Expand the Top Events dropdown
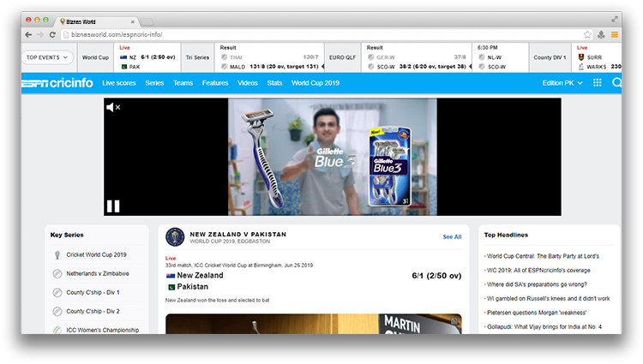Screen dimensions: 643x364 47,57
